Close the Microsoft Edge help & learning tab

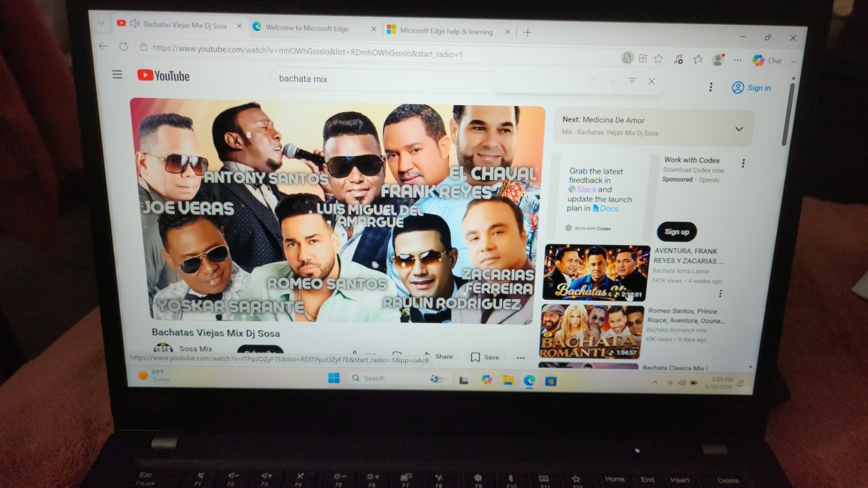(507, 32)
